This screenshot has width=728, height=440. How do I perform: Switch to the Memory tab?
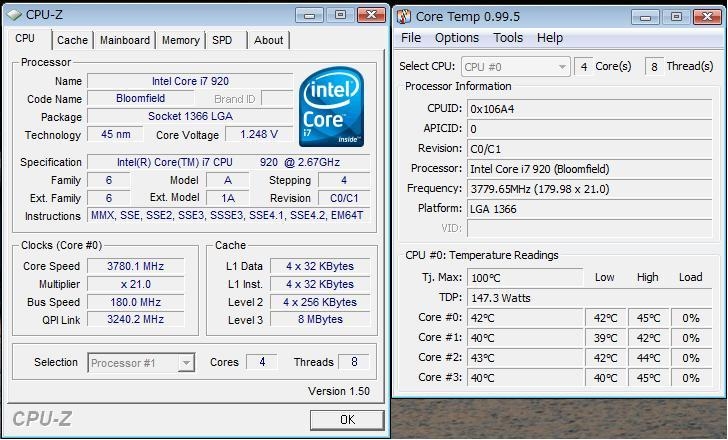click(x=181, y=40)
